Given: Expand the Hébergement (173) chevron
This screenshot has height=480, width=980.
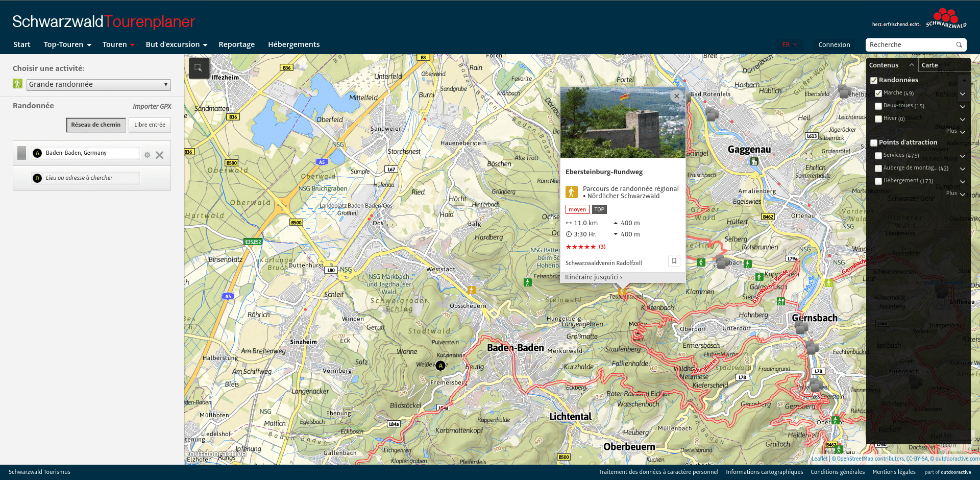Looking at the screenshot, I should [963, 182].
